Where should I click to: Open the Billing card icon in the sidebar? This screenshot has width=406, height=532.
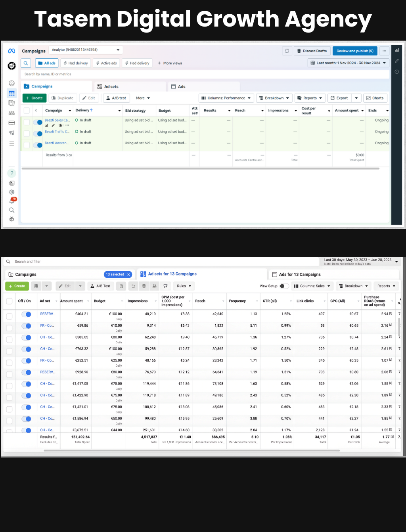click(11, 123)
